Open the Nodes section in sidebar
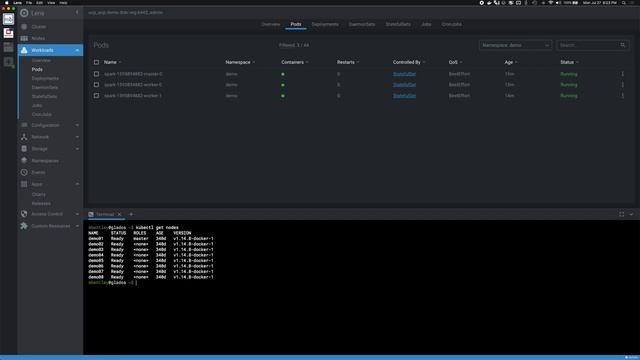 coord(38,38)
